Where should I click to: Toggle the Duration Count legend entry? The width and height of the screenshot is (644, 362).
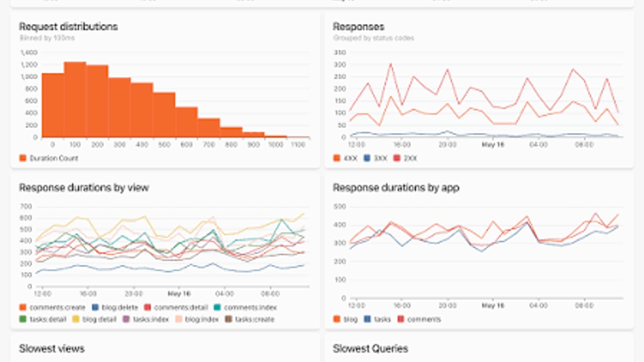click(48, 158)
